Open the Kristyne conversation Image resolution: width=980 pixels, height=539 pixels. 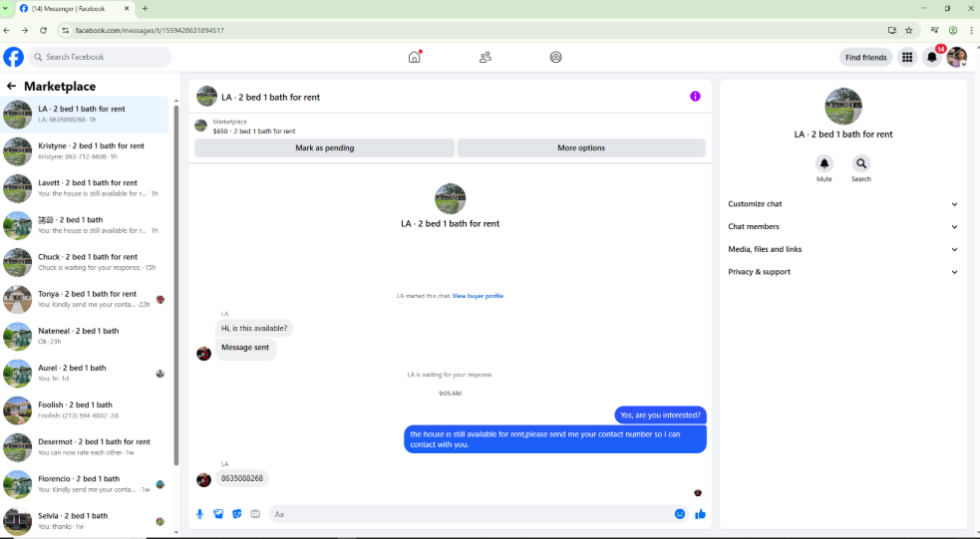85,151
